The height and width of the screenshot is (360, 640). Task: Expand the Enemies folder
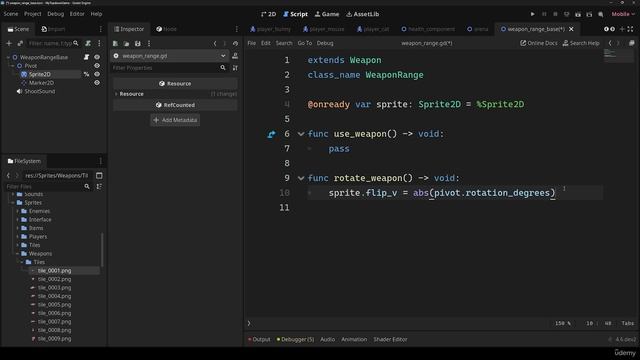[x=18, y=211]
